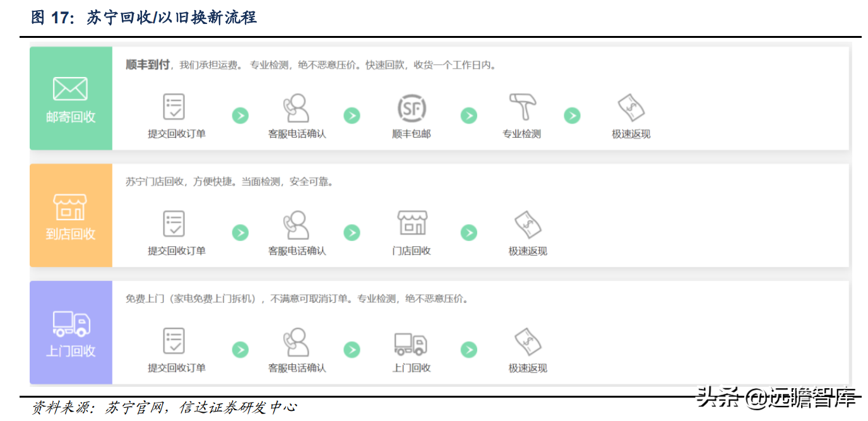Click the 客服电话确认 label in the 邮寄回收 row
This screenshot has width=868, height=421.
coord(297,134)
